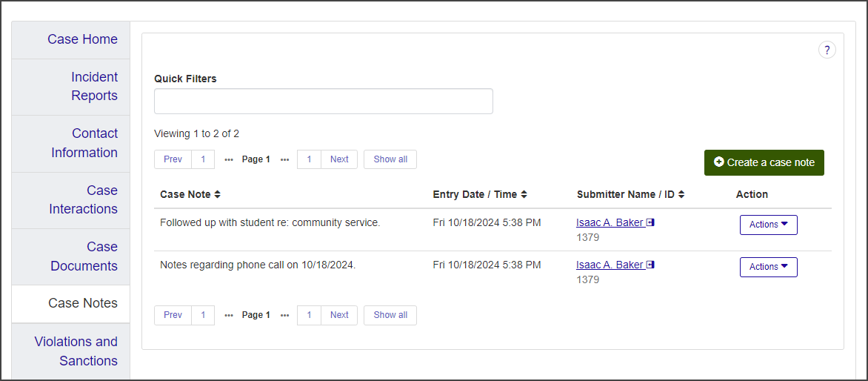Open the Case Home tab

[x=82, y=39]
